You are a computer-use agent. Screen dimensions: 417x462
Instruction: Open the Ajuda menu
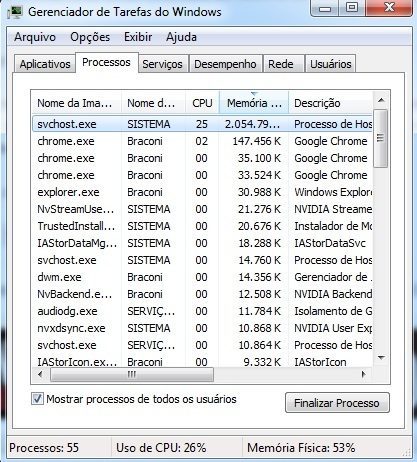[181, 37]
